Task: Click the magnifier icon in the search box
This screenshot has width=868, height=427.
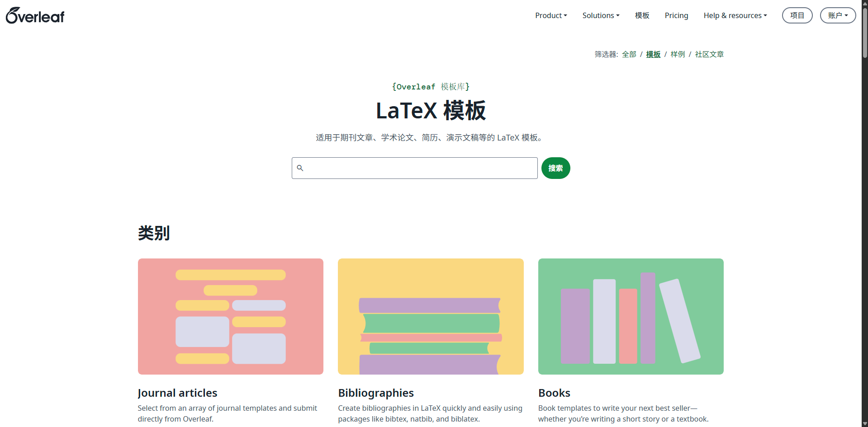Action: [300, 168]
